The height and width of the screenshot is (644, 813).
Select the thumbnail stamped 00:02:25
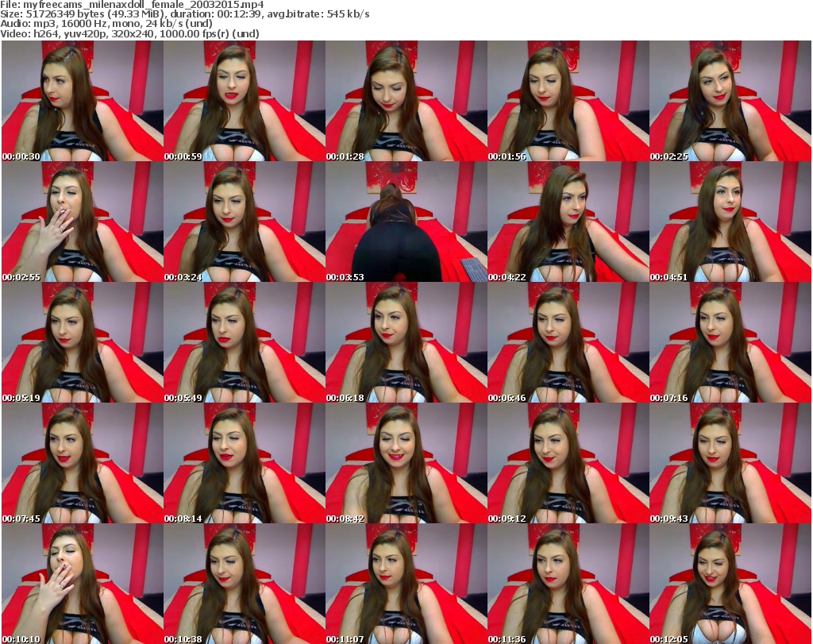(730, 101)
